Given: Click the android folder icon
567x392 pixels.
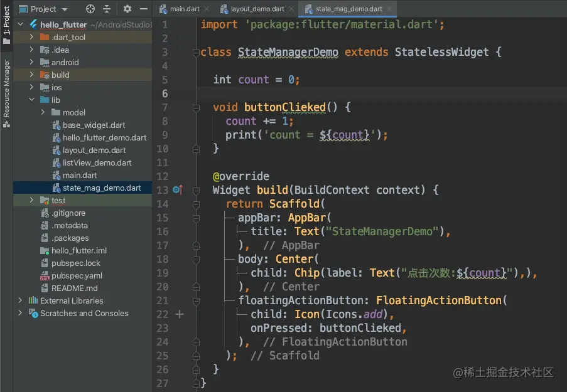Looking at the screenshot, I should coord(45,63).
